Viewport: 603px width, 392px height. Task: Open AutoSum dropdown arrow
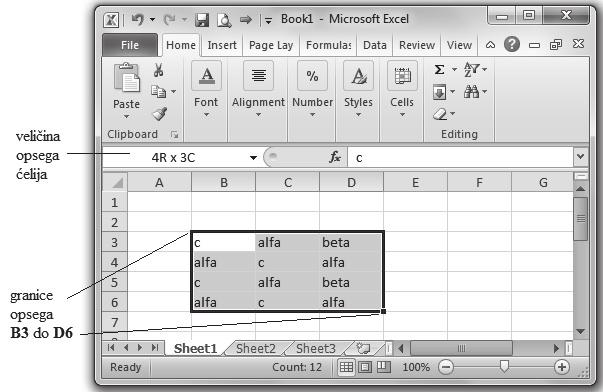pyautogui.click(x=454, y=70)
